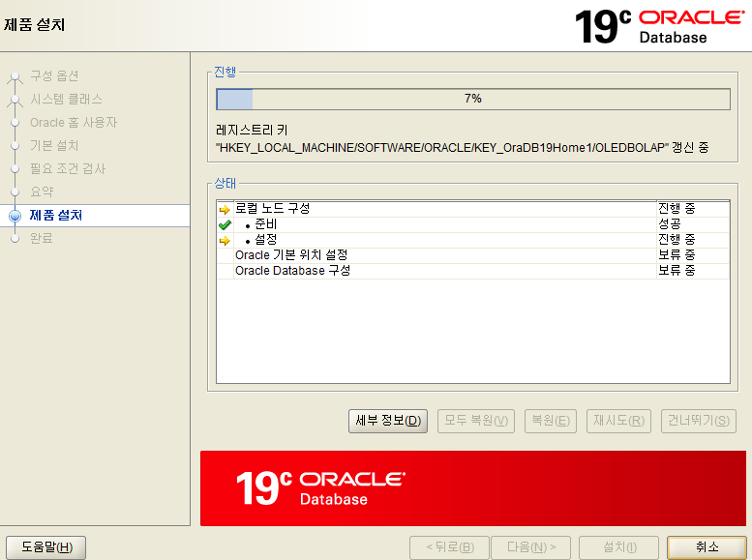Viewport: 752px width, 560px height.
Task: Click the step circle next to 기본 설치
Action: tap(15, 146)
